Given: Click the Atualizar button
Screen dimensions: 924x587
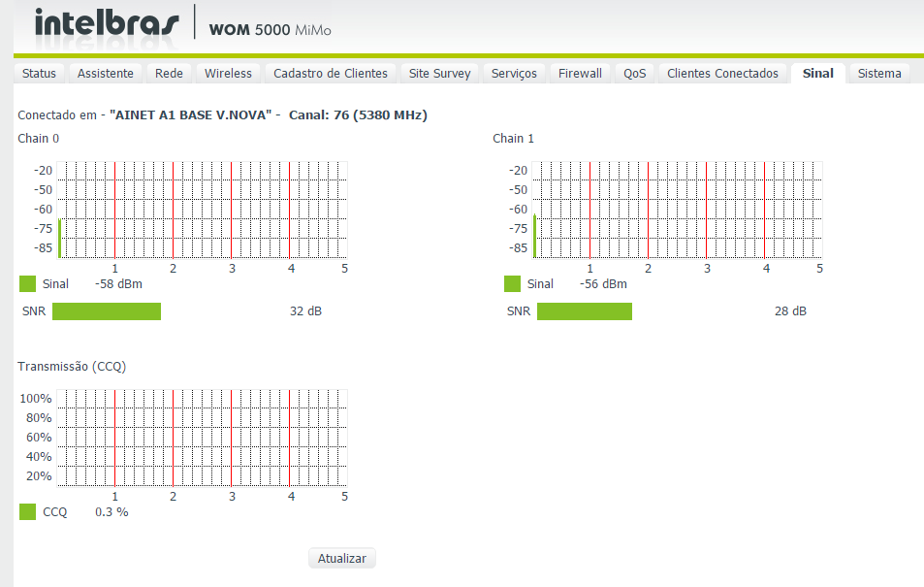Looking at the screenshot, I should [342, 558].
